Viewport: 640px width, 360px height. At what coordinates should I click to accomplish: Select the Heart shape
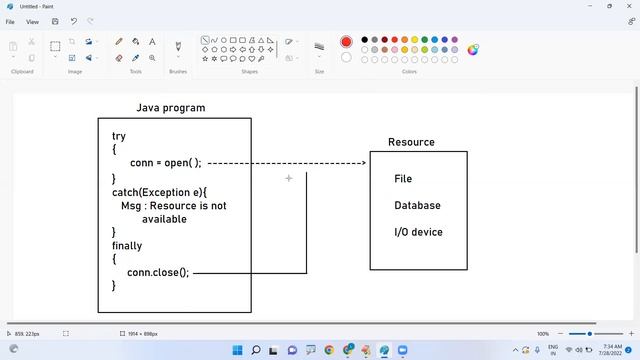(x=252, y=59)
